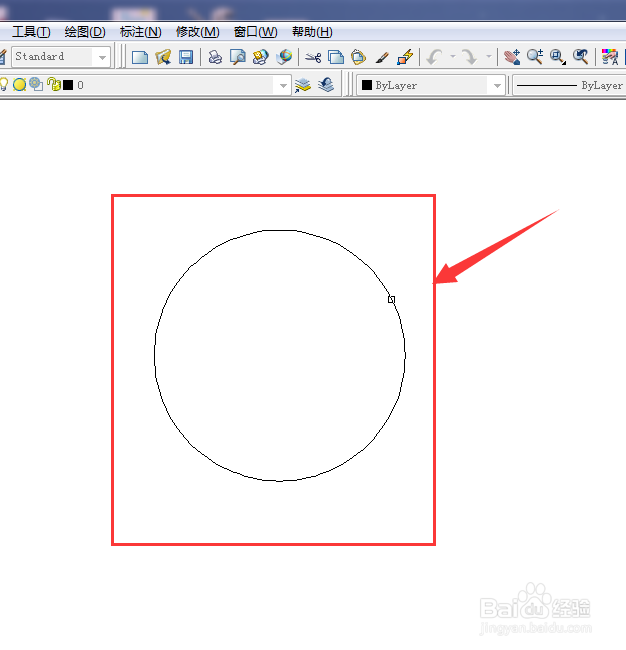
Task: Activate the Pan hand tool
Action: (512, 57)
